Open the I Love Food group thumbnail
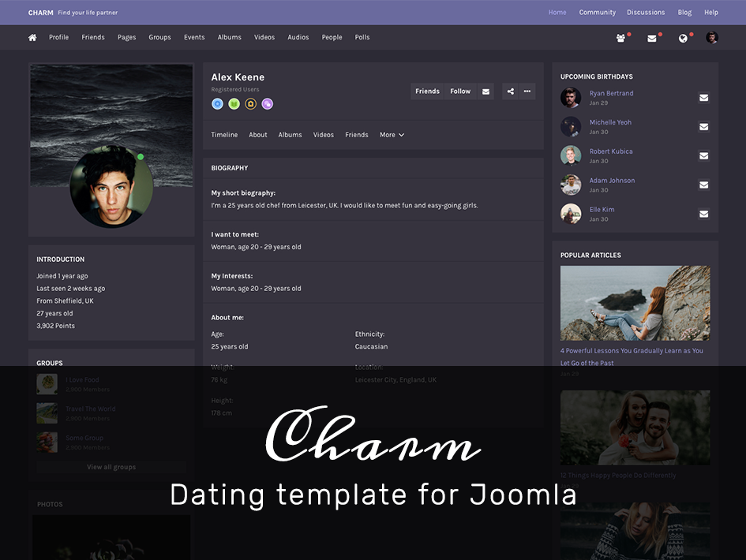 click(46, 384)
